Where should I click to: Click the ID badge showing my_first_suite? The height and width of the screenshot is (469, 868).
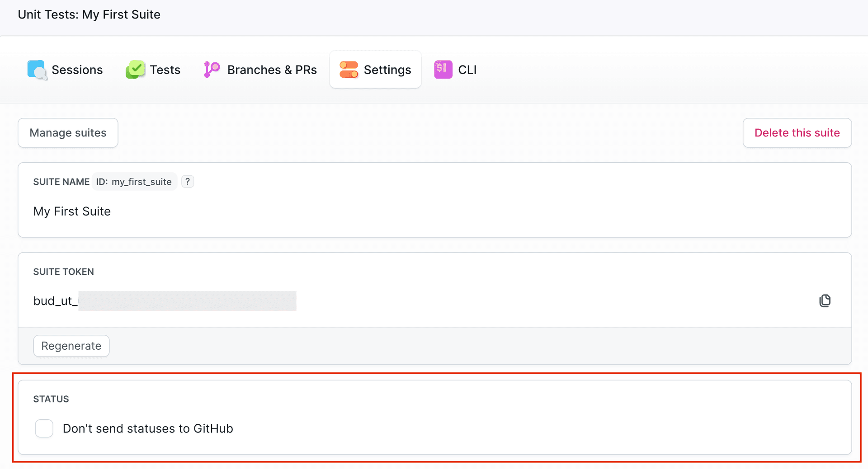coord(134,182)
